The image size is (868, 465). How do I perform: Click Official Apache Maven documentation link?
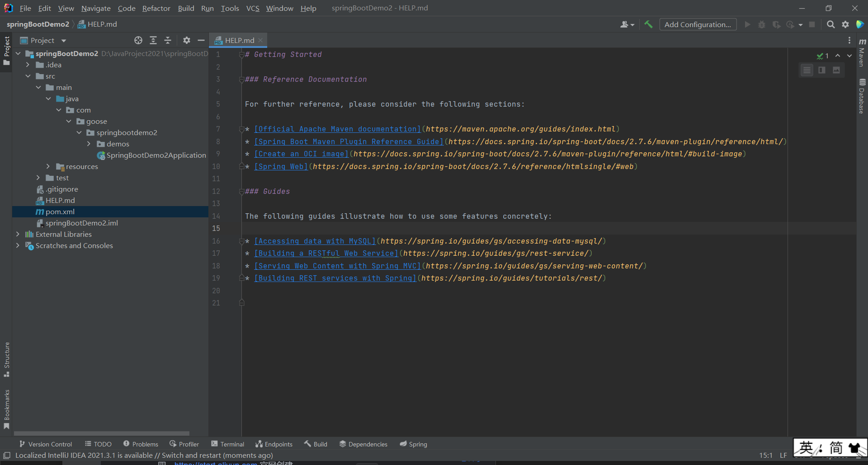[x=337, y=129]
